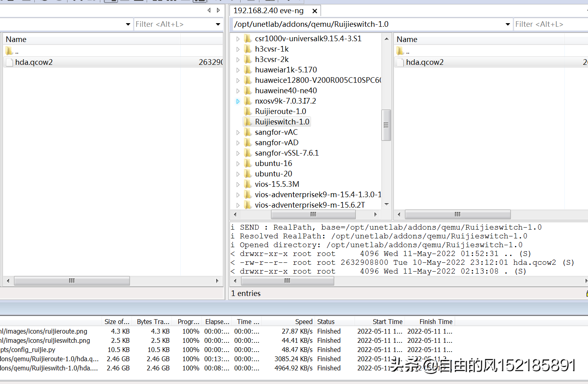Click the vios-15.5.3M folder icon
The image size is (588, 384).
point(248,184)
